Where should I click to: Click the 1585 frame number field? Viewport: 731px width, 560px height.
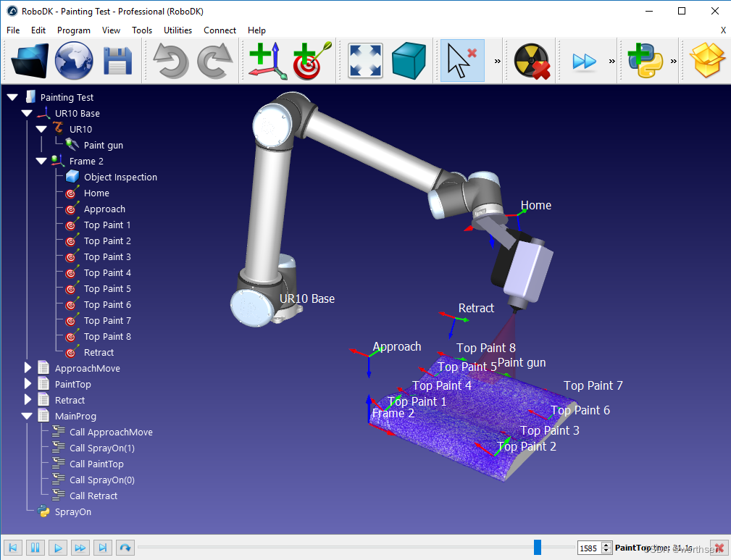pyautogui.click(x=589, y=548)
